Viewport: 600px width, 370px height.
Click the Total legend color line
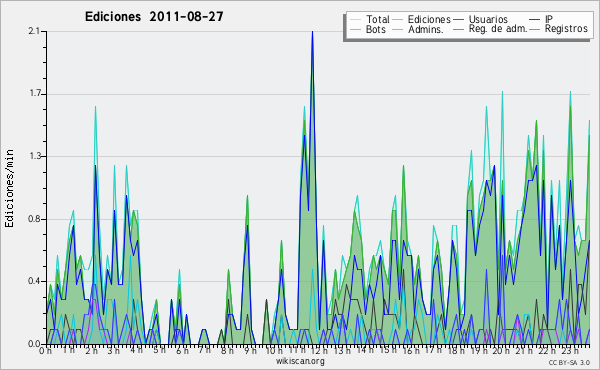point(355,20)
